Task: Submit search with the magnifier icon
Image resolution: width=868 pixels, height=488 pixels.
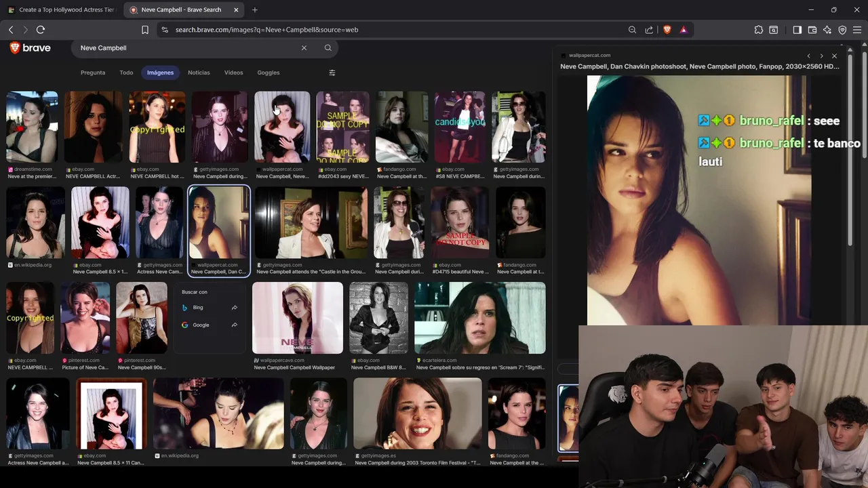Action: click(328, 48)
